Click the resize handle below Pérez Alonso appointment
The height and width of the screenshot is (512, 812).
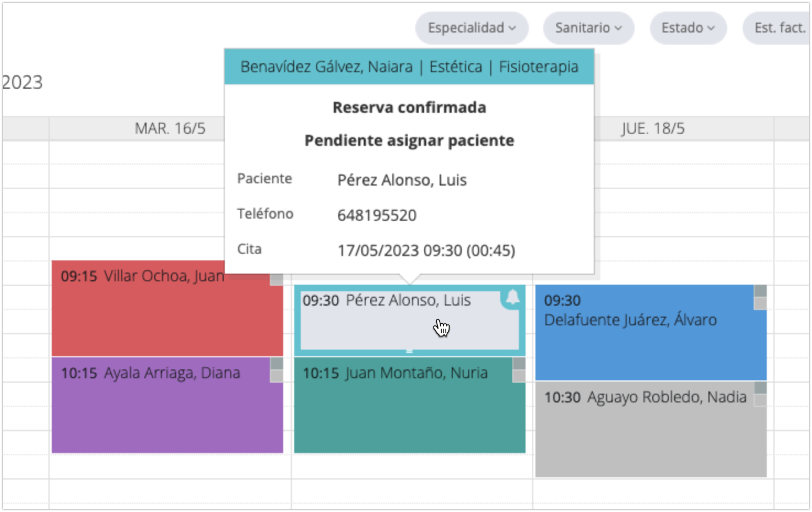[x=409, y=351]
